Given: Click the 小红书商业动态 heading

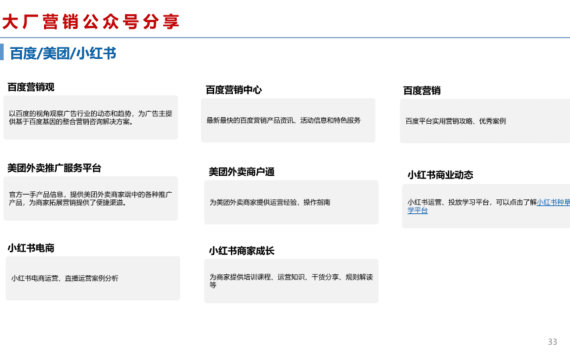Looking at the screenshot, I should pyautogui.click(x=440, y=175).
